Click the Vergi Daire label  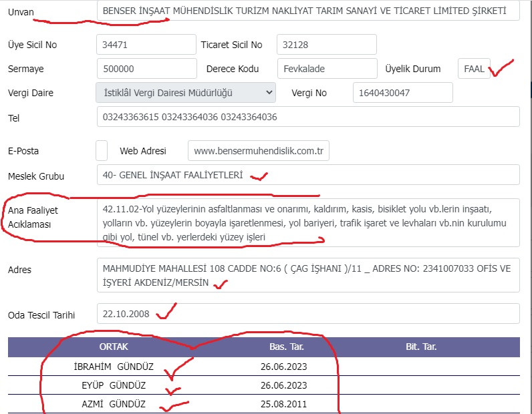pyautogui.click(x=31, y=93)
